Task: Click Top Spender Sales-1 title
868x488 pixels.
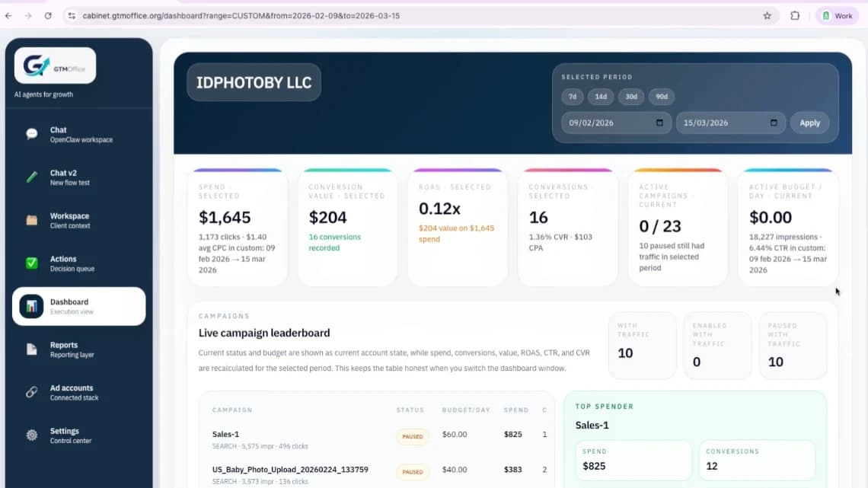Action: 592,425
